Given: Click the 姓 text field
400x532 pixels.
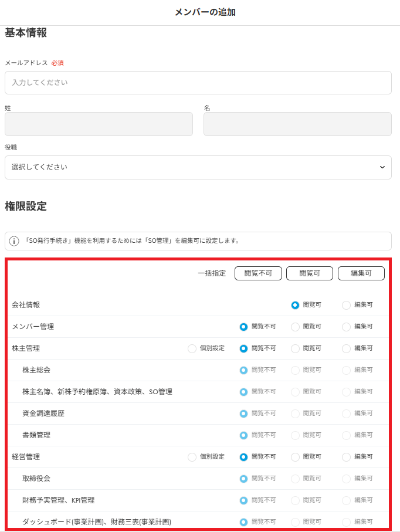Looking at the screenshot, I should pyautogui.click(x=99, y=124).
